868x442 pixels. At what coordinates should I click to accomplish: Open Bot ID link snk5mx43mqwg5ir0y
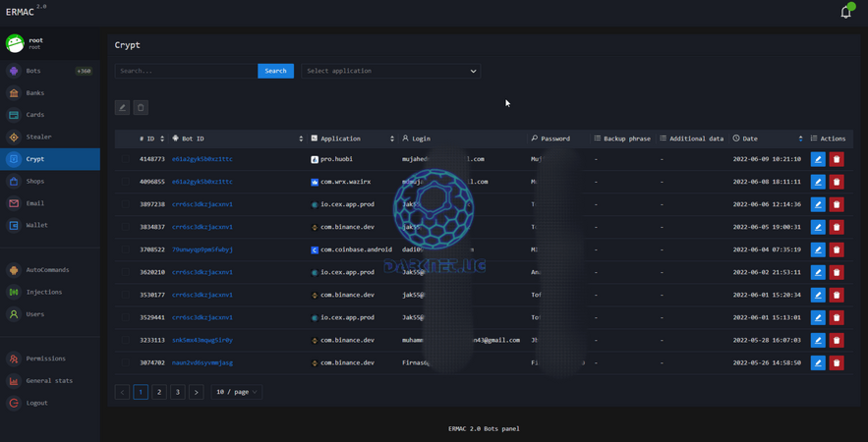203,341
